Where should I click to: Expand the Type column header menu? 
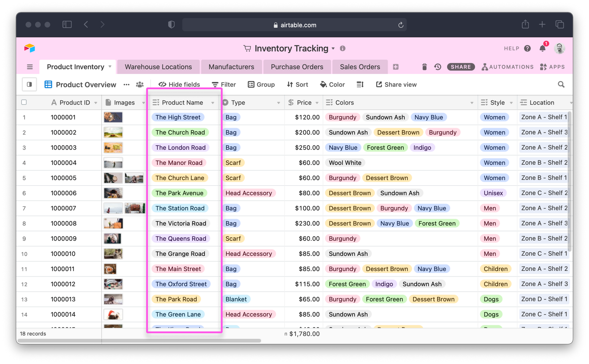[279, 103]
